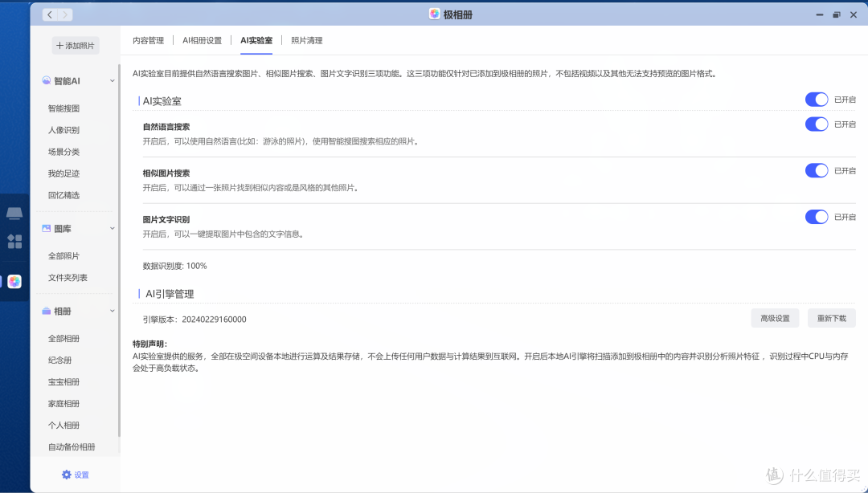Select 家庭相册 in sidebar
868x493 pixels.
click(63, 403)
